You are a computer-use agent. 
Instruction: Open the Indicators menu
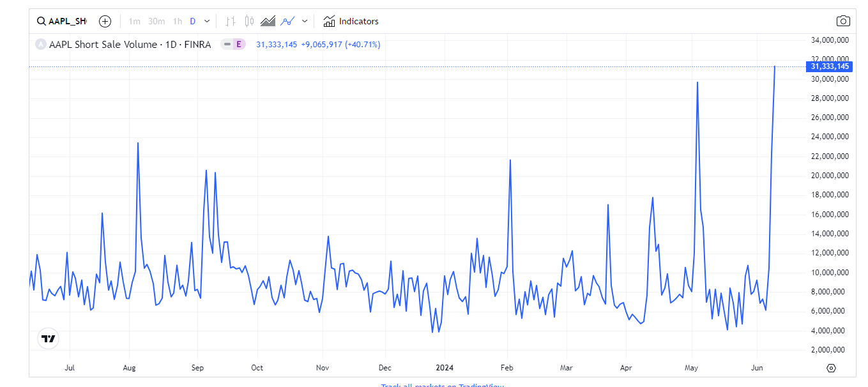click(351, 21)
